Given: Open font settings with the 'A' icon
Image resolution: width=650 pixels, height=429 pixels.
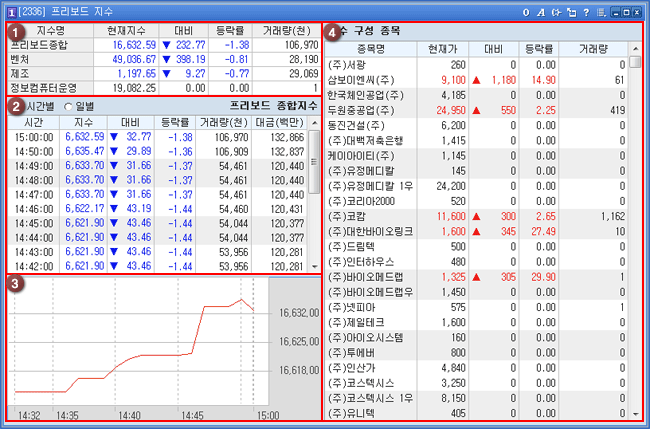Looking at the screenshot, I should [541, 10].
